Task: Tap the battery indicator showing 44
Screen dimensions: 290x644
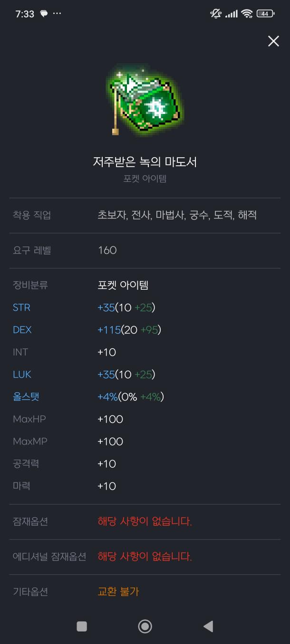Action: pos(265,14)
